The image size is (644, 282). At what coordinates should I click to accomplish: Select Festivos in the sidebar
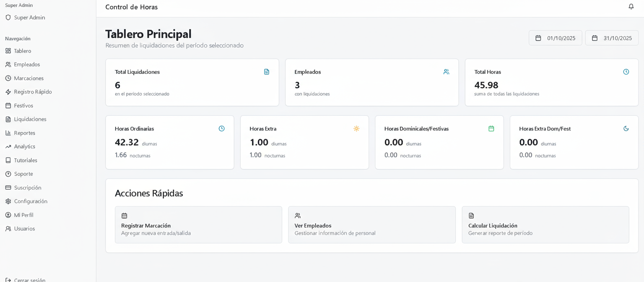[23, 106]
